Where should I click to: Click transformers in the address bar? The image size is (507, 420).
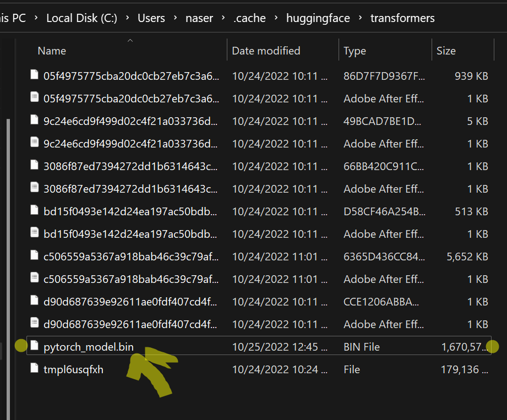point(402,18)
